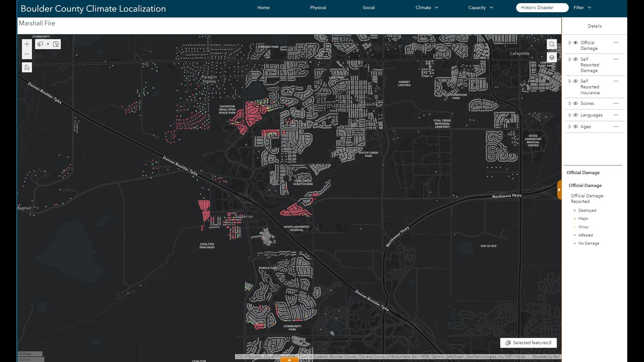Open the Climate menu
This screenshot has width=644, height=362.
click(x=426, y=7)
